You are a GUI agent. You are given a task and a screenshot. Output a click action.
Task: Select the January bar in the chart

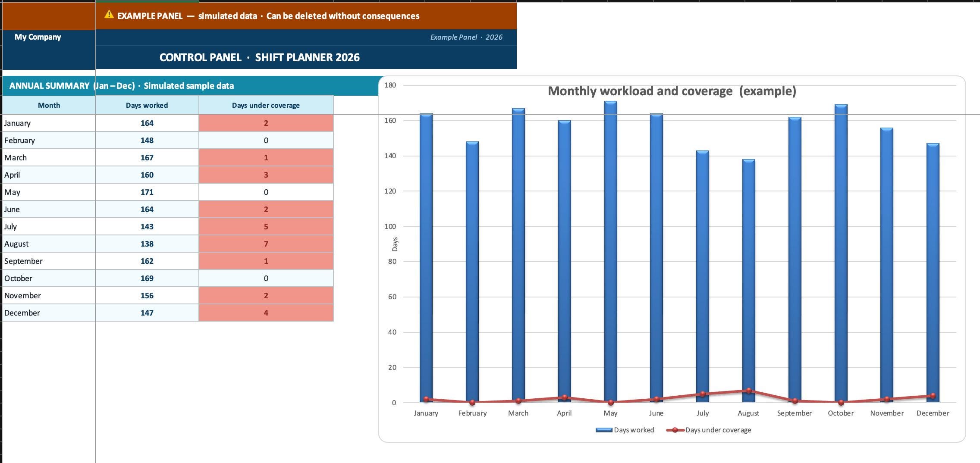coord(426,258)
